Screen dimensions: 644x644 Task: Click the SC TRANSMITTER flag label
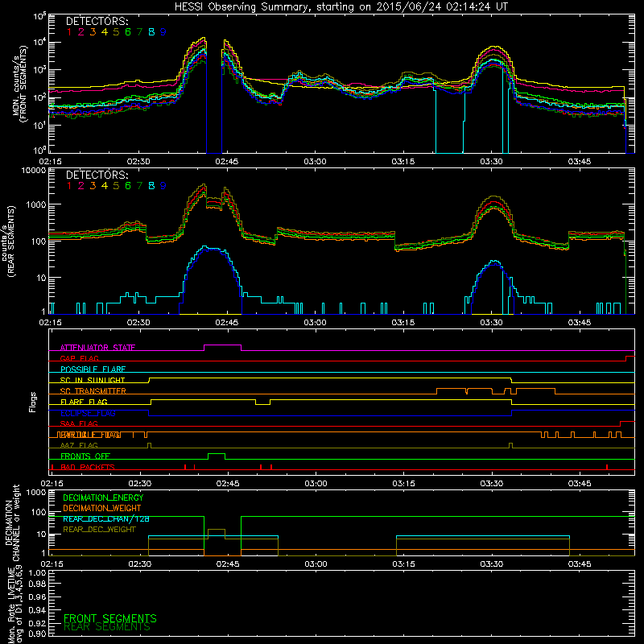(93, 391)
